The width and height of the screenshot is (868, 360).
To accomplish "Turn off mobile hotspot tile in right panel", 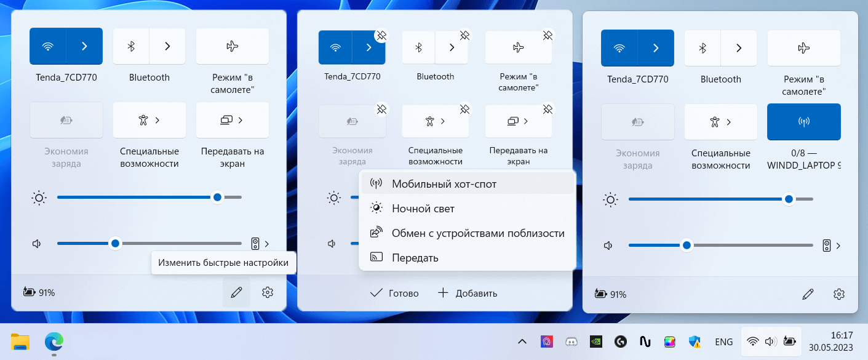I will click(x=804, y=122).
